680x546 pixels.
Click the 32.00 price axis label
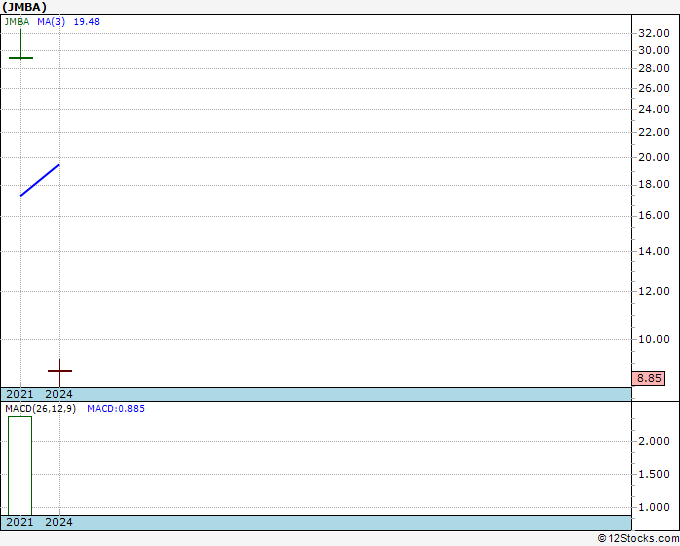click(x=654, y=33)
